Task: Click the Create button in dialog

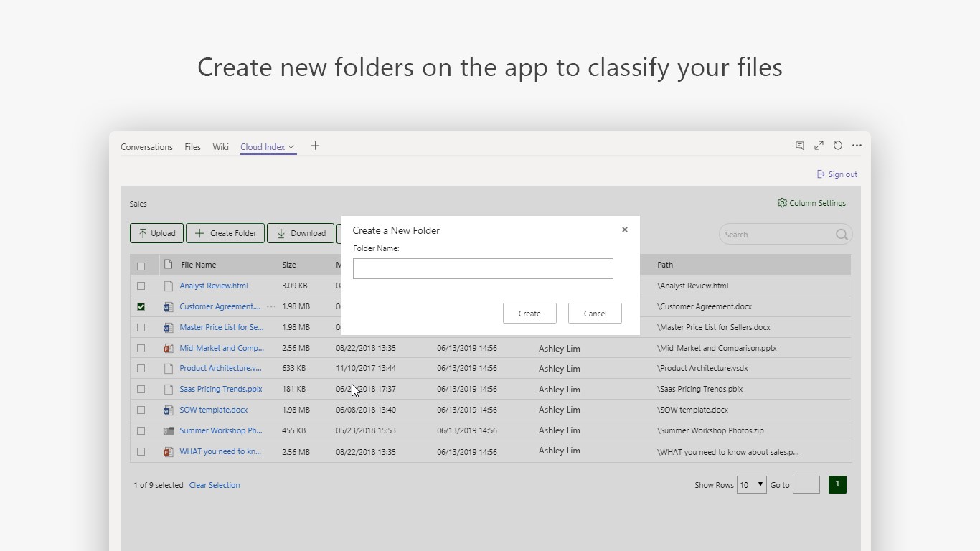Action: (529, 314)
